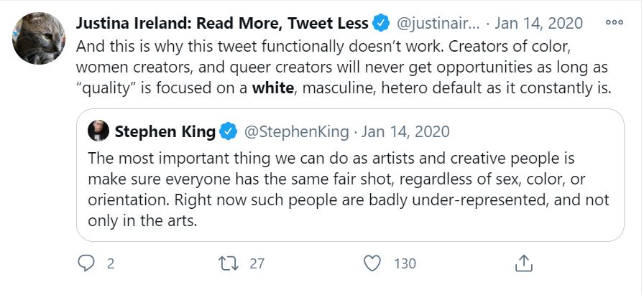
Task: Click the main tweet's Jan 14, 2020 timestamp
Action: pyautogui.click(x=540, y=23)
